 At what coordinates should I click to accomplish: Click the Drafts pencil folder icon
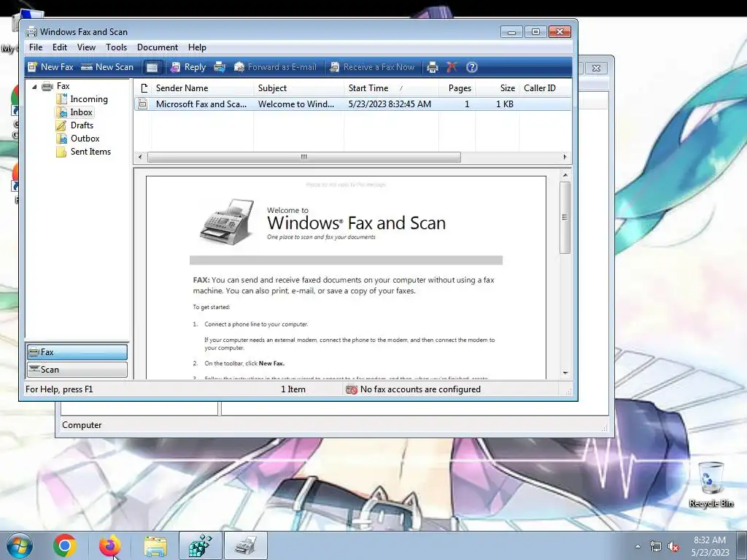[61, 125]
